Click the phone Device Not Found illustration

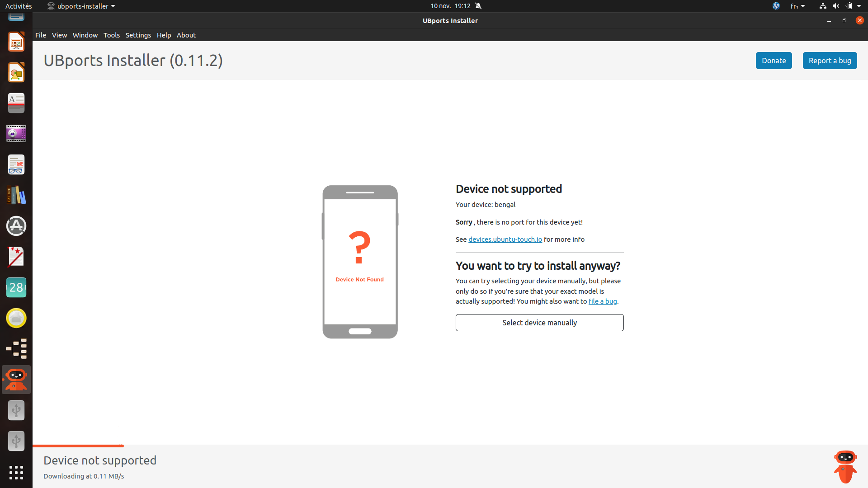pyautogui.click(x=360, y=262)
